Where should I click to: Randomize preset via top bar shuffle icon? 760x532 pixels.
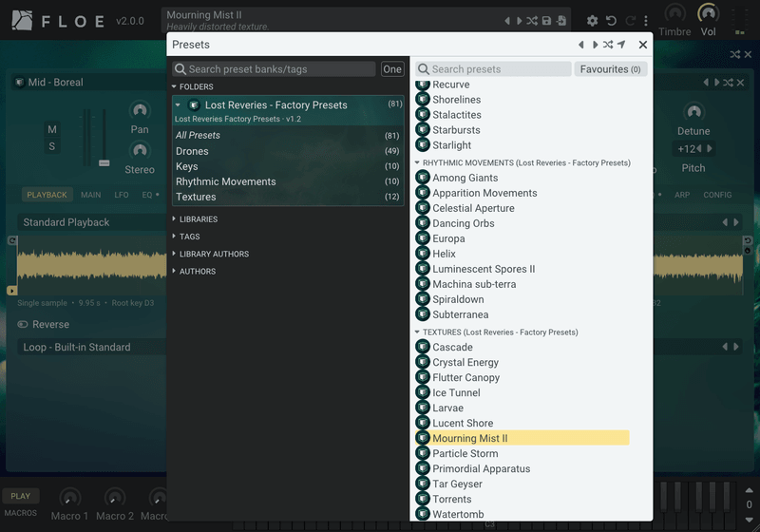click(x=532, y=21)
